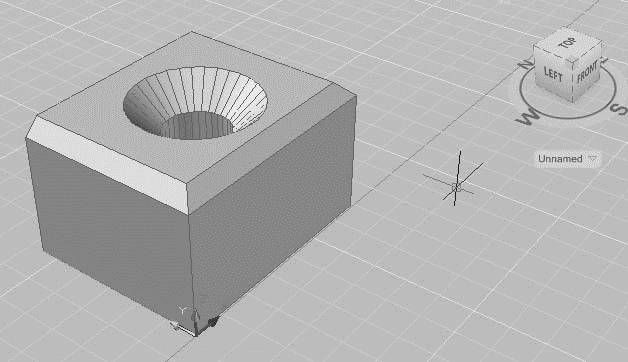Click at the crosshair cursor pickbox center
This screenshot has width=628, height=362.
456,187
